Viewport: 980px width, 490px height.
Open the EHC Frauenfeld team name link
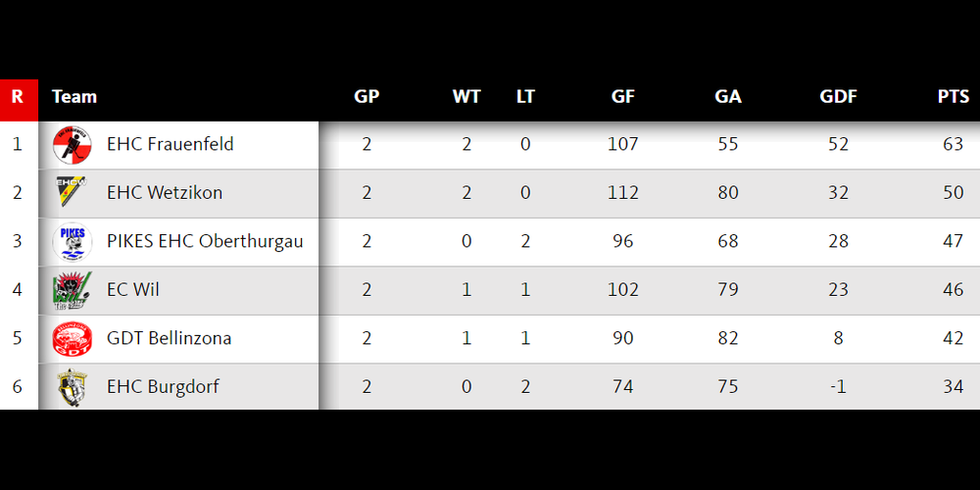(x=170, y=145)
